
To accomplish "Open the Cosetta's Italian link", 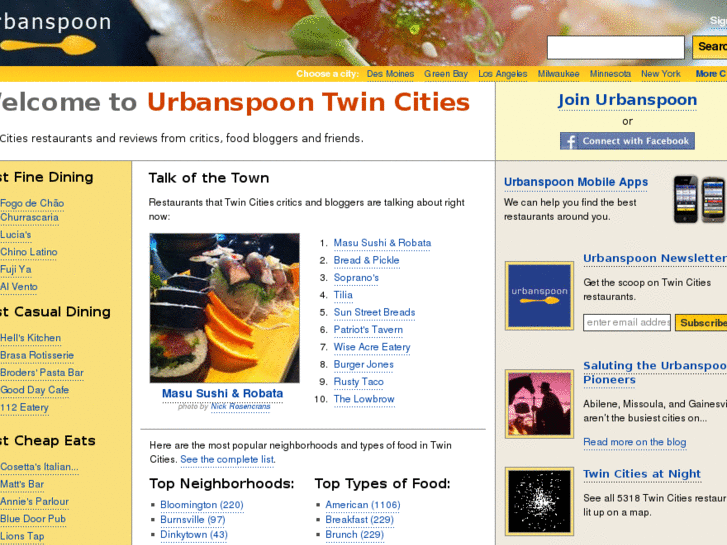I will coord(39,467).
